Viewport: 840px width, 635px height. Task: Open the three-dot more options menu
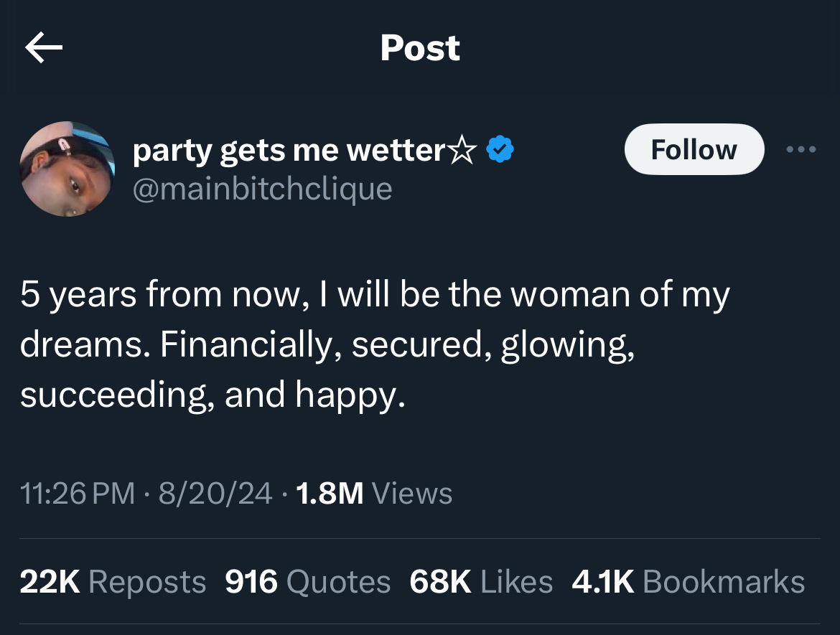click(x=801, y=149)
